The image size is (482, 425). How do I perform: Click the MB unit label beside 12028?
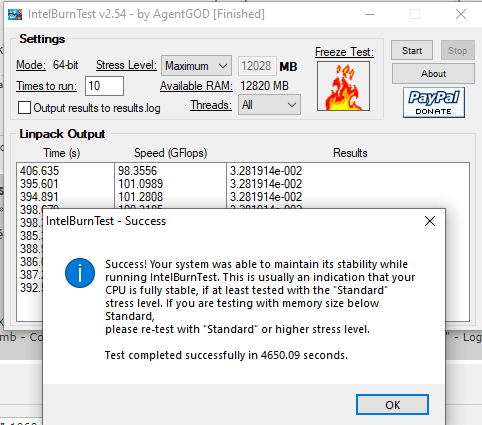click(288, 67)
